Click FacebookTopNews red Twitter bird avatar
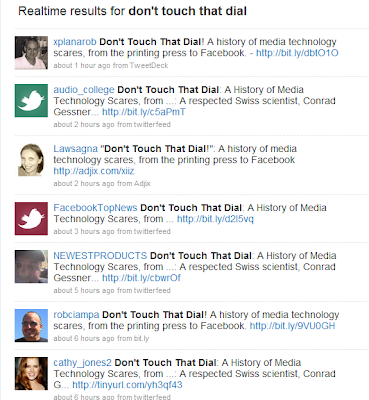 (x=31, y=219)
